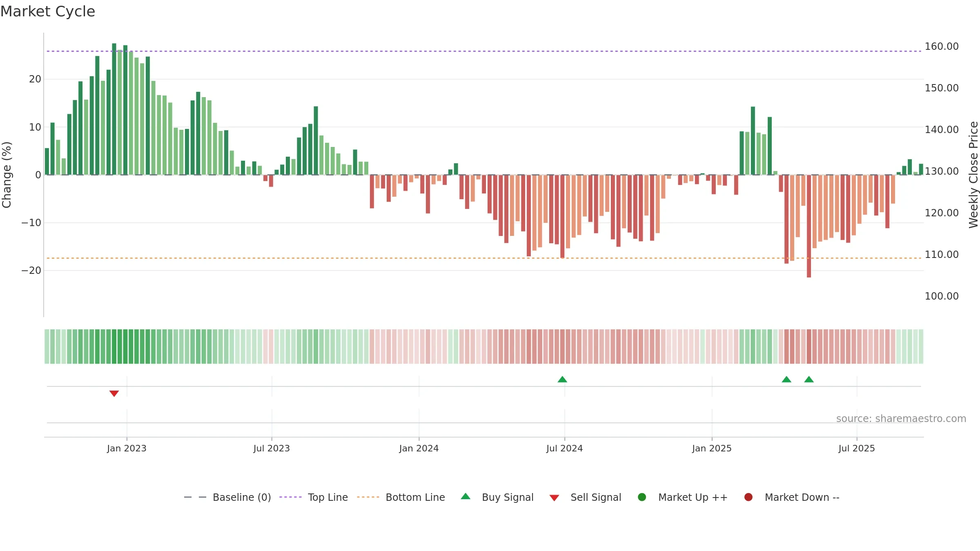Click the Jan 2025 axis label
Viewport: 980px width, 551px height.
click(712, 448)
